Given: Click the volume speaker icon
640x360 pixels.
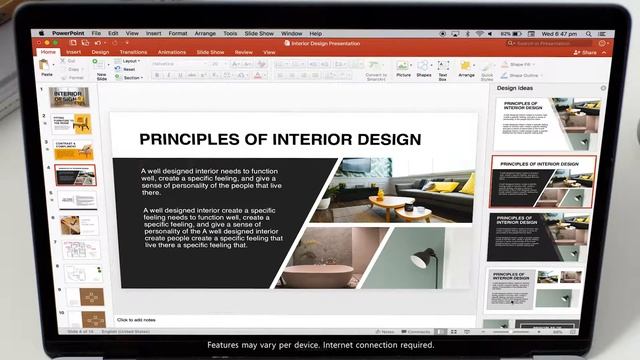Looking at the screenshot, I should 490,34.
